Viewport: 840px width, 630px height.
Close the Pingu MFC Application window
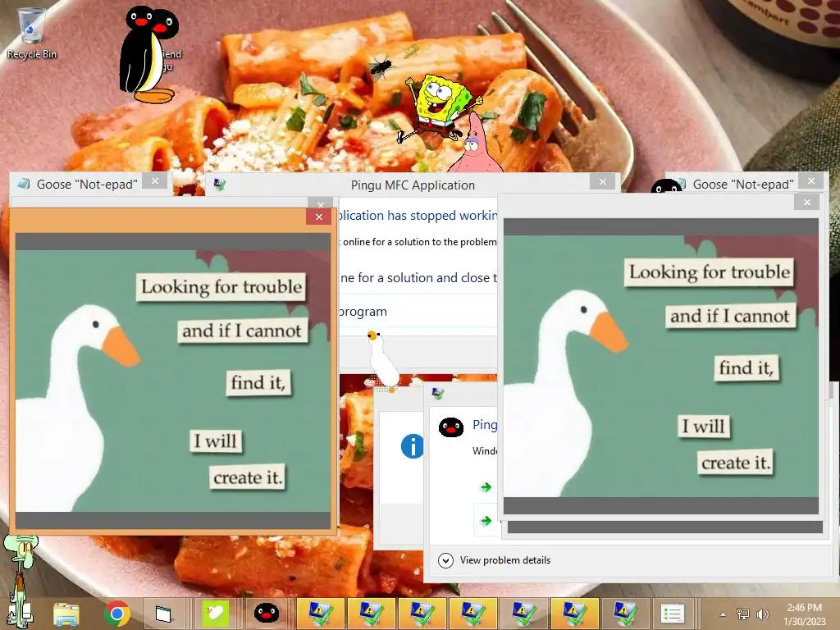click(x=603, y=181)
